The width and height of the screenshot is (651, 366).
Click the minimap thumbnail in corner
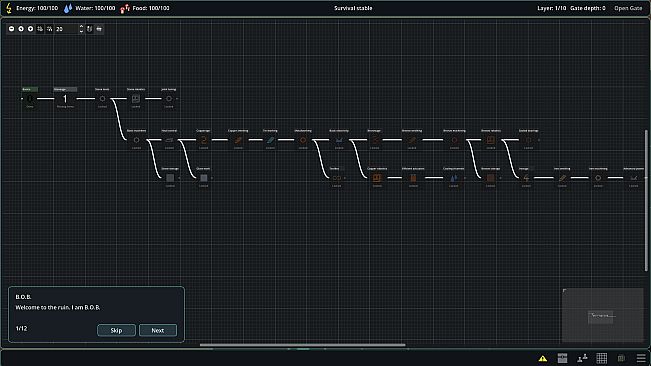[602, 315]
